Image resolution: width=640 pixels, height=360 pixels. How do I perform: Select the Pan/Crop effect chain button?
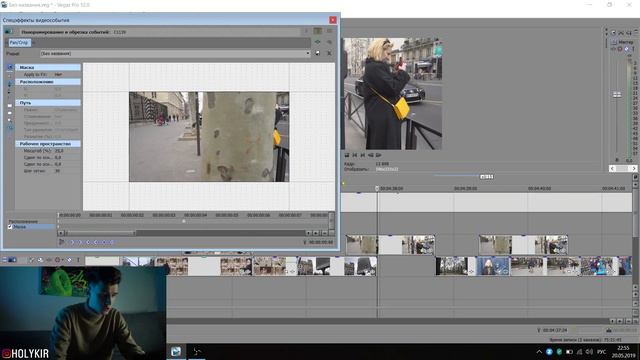[x=19, y=42]
